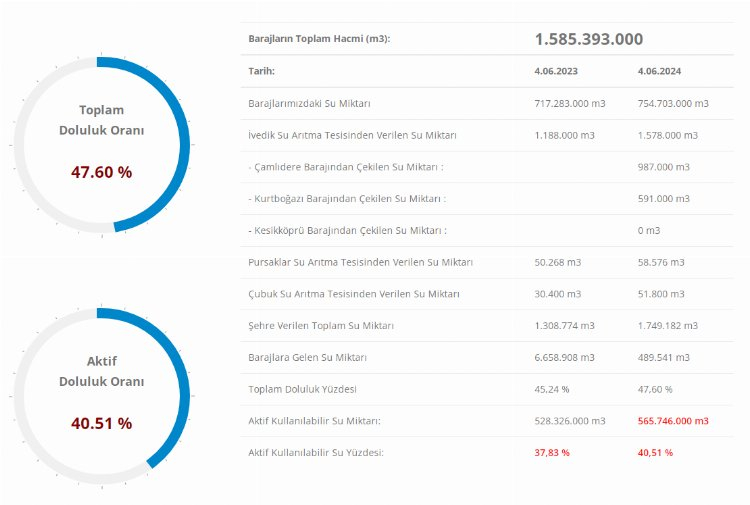This screenshot has width=750, height=505.
Task: Click the total volume figure 1.585.393.000
Action: click(x=588, y=39)
